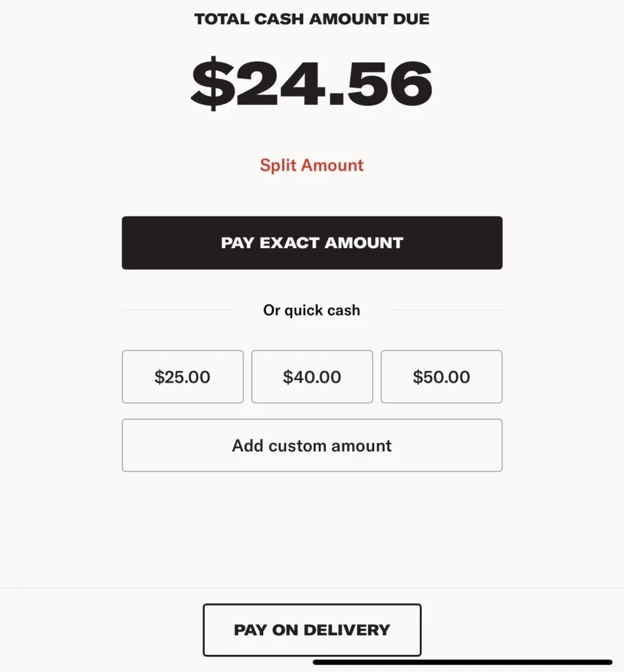Pick the $50.00 quick cash option
This screenshot has width=624, height=672.
point(442,377)
